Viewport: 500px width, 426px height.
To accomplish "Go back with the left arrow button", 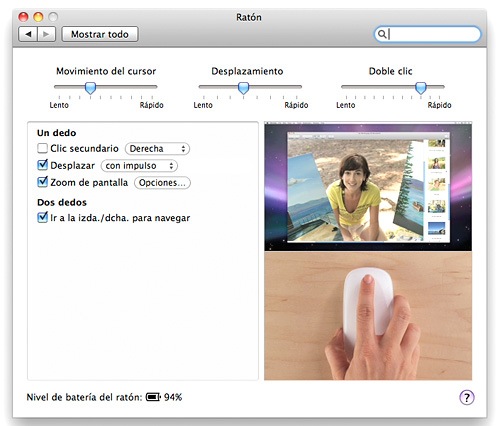I will point(28,34).
